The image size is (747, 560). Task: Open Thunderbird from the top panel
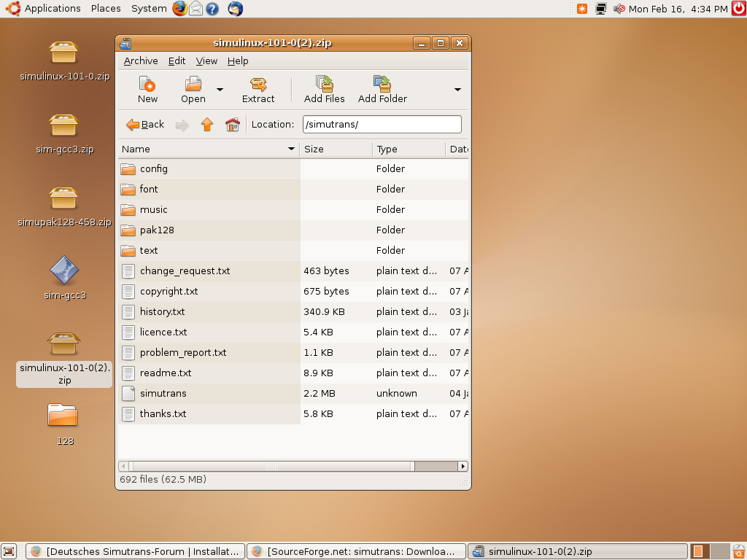click(x=235, y=9)
